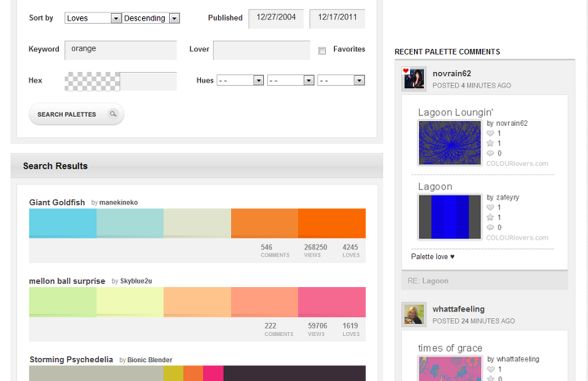Select the salmon swatch in mellon ball surprise
This screenshot has height=381, width=588.
click(265, 303)
